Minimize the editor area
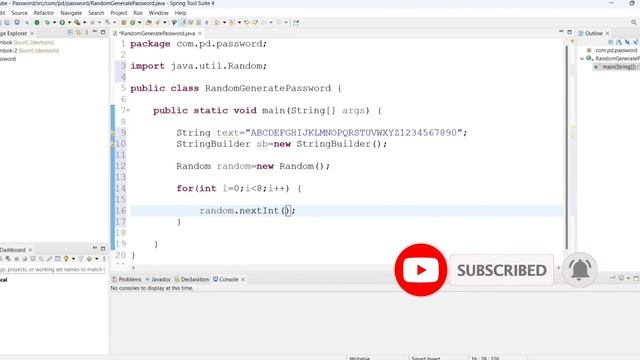The width and height of the screenshot is (640, 360). [561, 31]
